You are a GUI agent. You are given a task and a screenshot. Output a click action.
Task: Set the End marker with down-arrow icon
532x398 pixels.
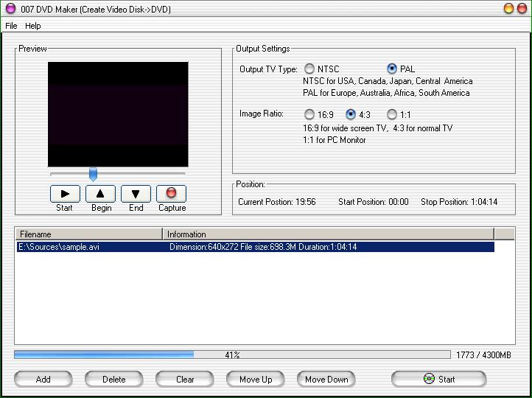136,194
